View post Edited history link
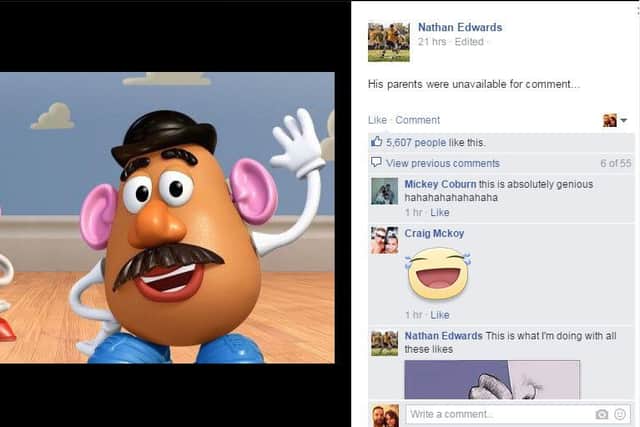640x427 pixels. [x=469, y=42]
